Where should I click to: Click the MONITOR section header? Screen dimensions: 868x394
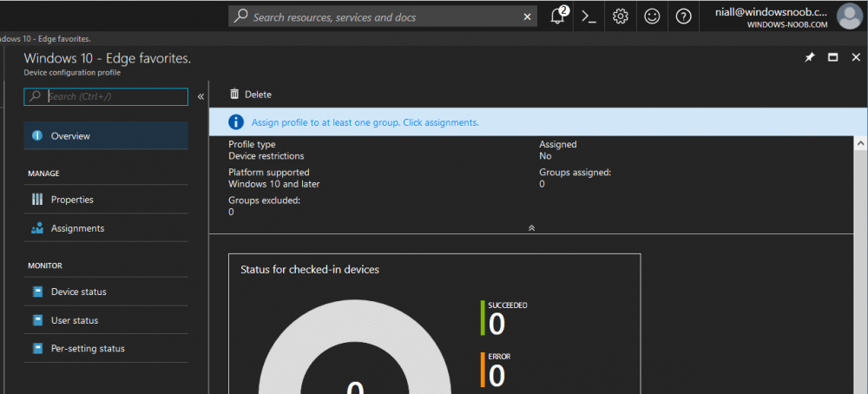tap(45, 266)
